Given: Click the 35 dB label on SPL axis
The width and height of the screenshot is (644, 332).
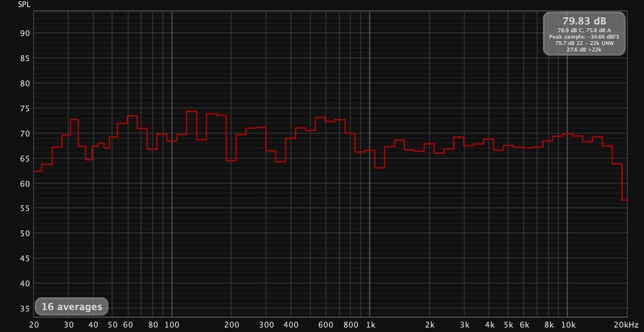Looking at the screenshot, I should [x=24, y=309].
